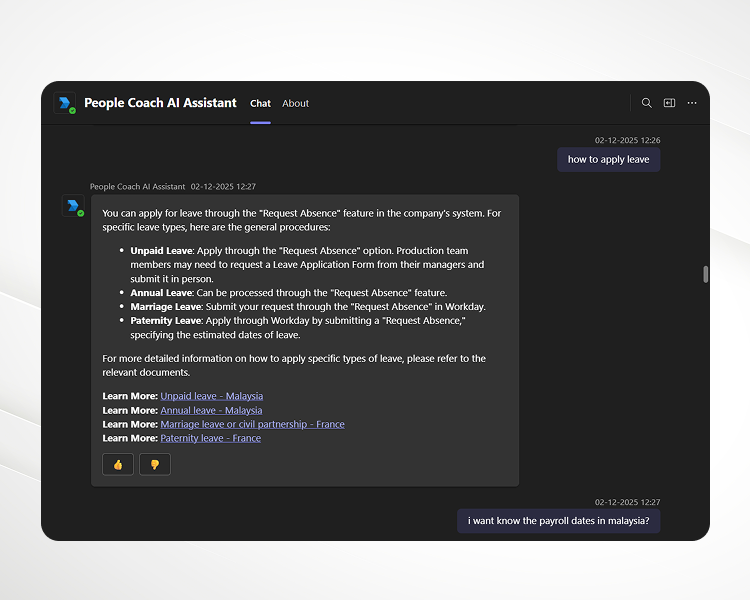Image resolution: width=750 pixels, height=600 pixels.
Task: Click the People Coach app logo in header
Action: click(65, 103)
